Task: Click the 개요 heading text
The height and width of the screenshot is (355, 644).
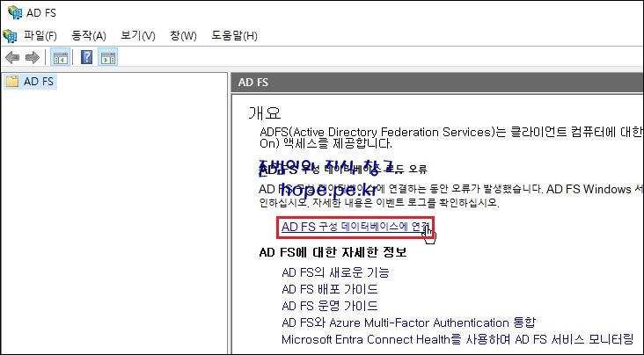Action: [265, 112]
